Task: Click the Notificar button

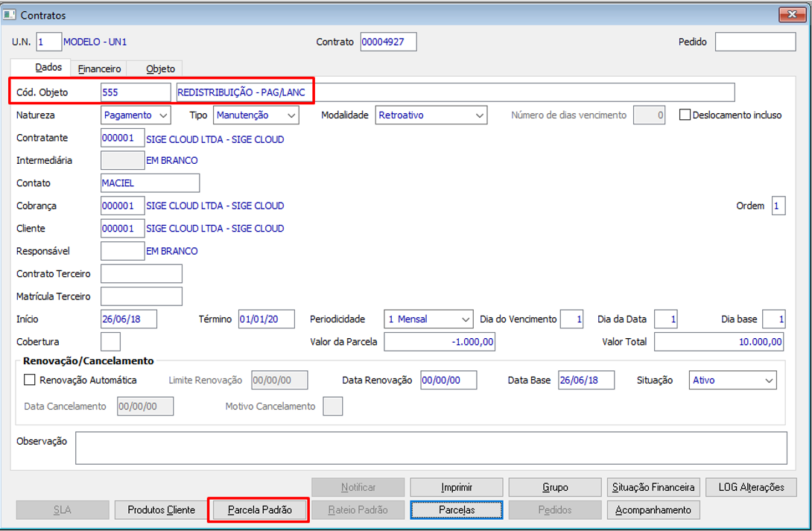Action: tap(358, 487)
